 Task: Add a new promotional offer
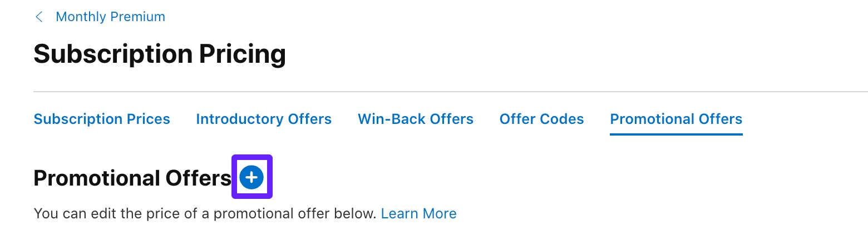point(251,177)
